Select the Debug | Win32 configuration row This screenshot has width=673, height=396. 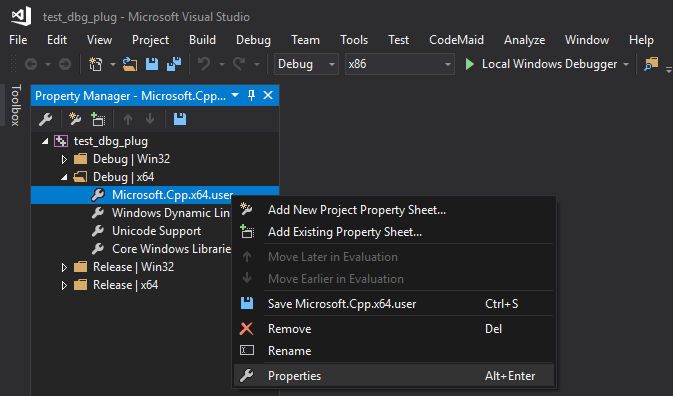(x=155, y=159)
